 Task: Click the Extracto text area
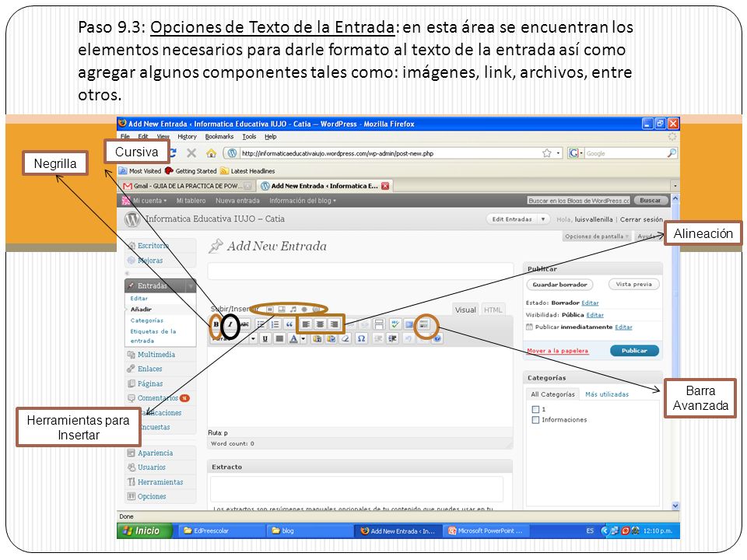tap(357, 488)
